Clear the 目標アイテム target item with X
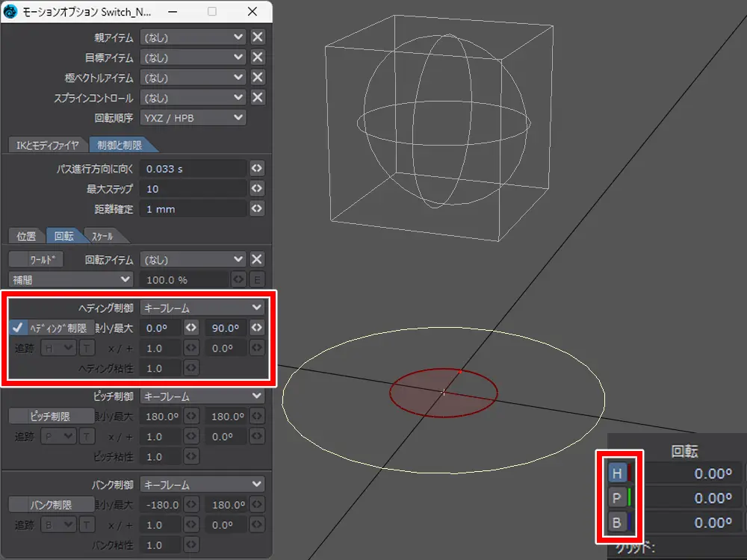Screen dimensions: 747x560 (257, 57)
